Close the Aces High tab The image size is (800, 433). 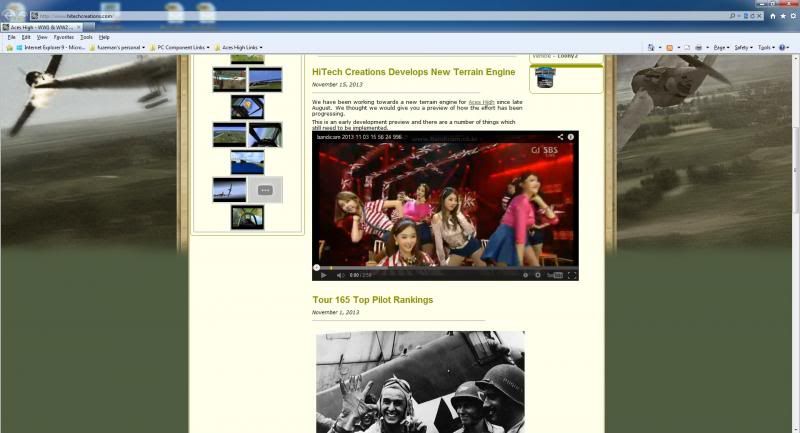coord(79,27)
